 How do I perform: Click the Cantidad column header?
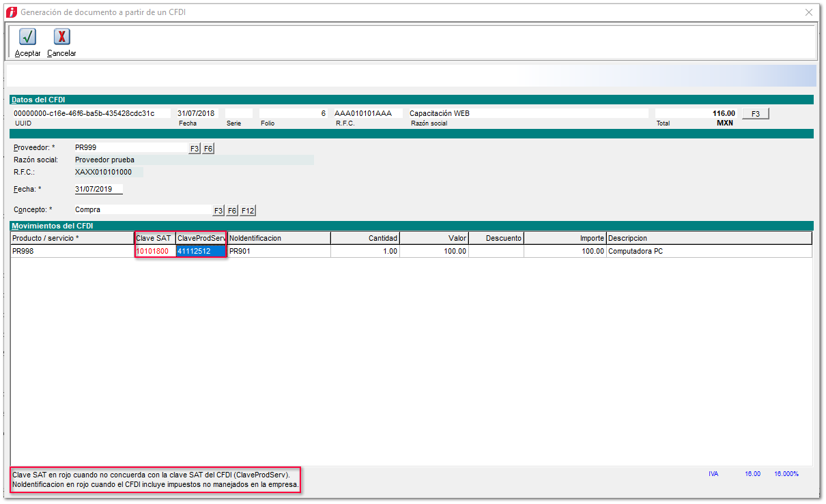tap(365, 238)
